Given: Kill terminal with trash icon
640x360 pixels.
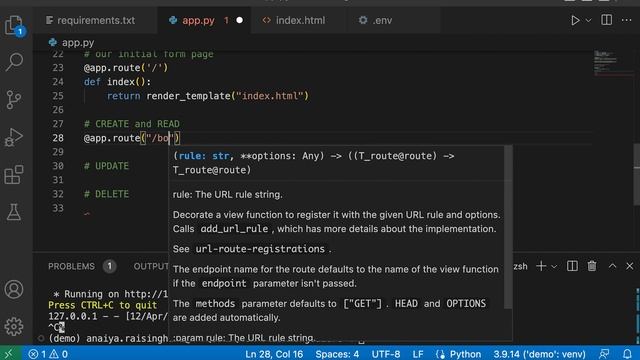Looking at the screenshot, I should click(x=592, y=266).
